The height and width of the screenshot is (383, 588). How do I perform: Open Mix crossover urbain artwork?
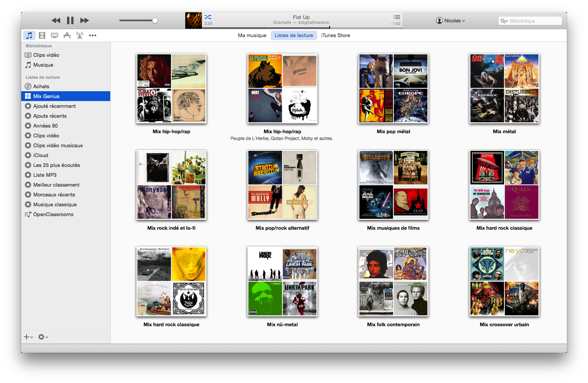[504, 281]
